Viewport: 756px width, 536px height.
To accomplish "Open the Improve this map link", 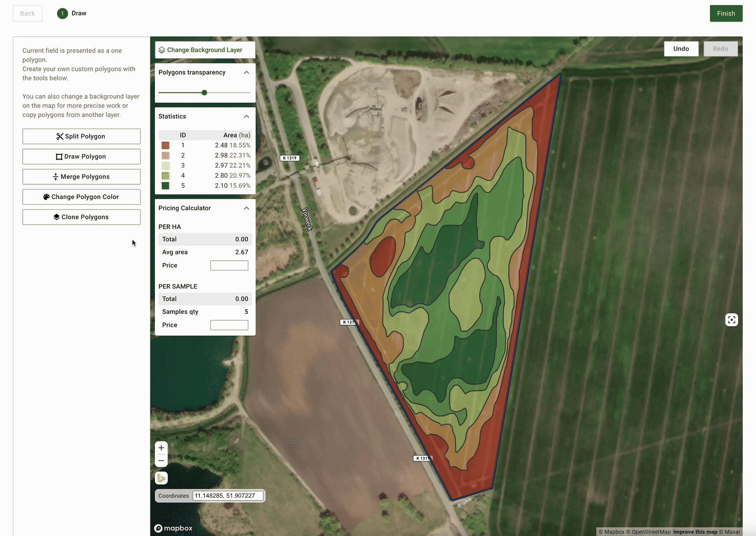I will tap(695, 532).
